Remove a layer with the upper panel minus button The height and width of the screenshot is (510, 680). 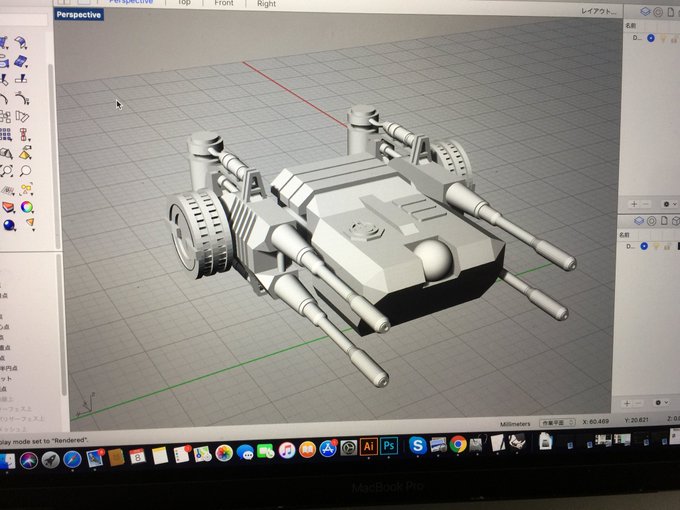pyautogui.click(x=646, y=203)
